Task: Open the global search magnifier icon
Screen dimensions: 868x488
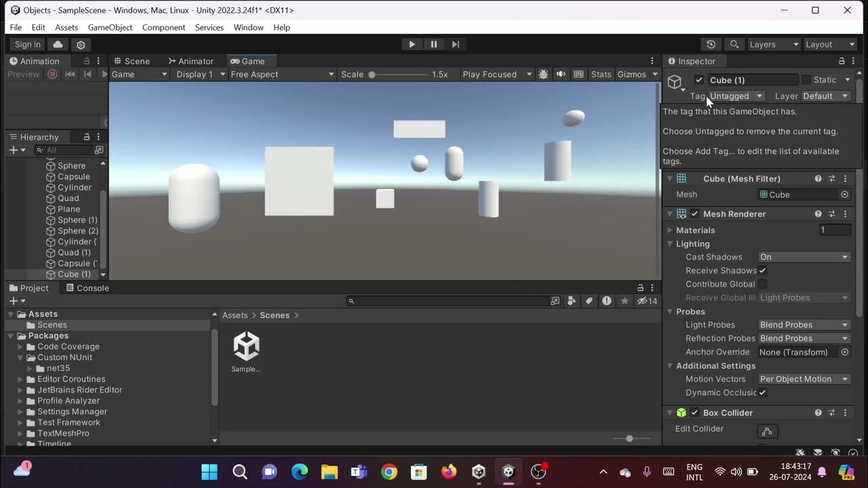Action: point(734,44)
